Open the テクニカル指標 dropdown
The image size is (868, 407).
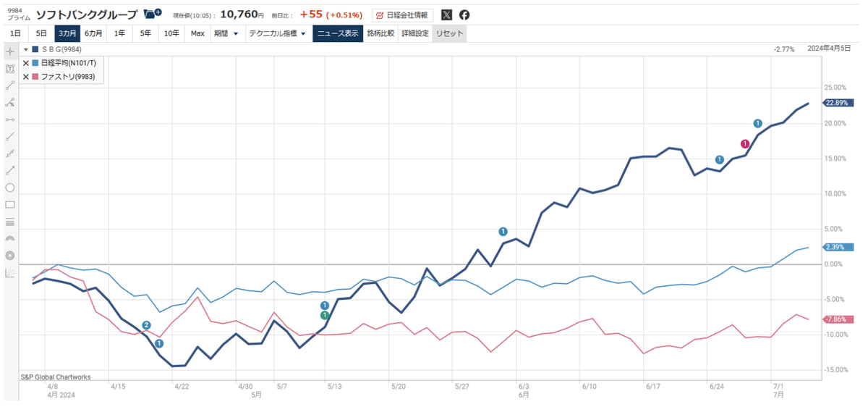point(278,33)
